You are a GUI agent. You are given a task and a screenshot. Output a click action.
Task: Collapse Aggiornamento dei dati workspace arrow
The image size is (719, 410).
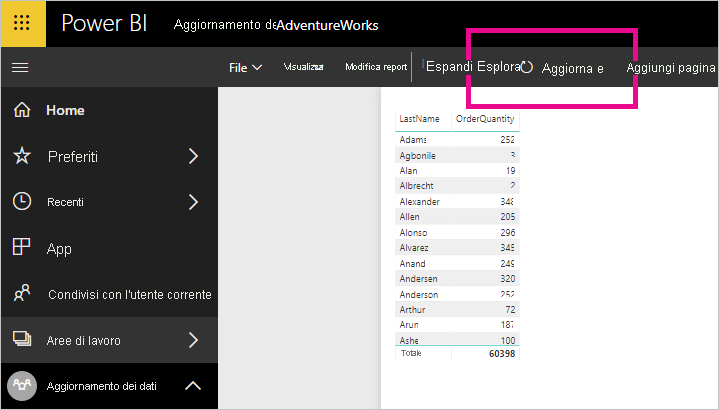click(x=193, y=386)
